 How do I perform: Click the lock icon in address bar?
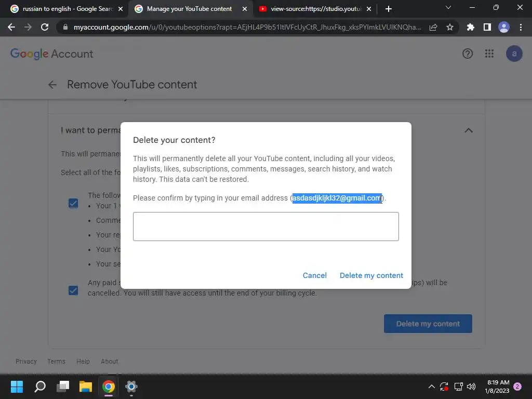coord(65,27)
